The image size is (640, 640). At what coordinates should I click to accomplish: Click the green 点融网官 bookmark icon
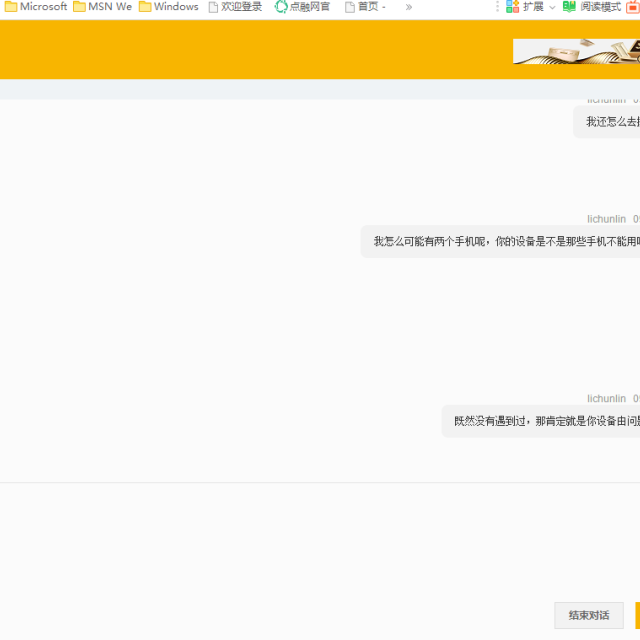tap(281, 7)
